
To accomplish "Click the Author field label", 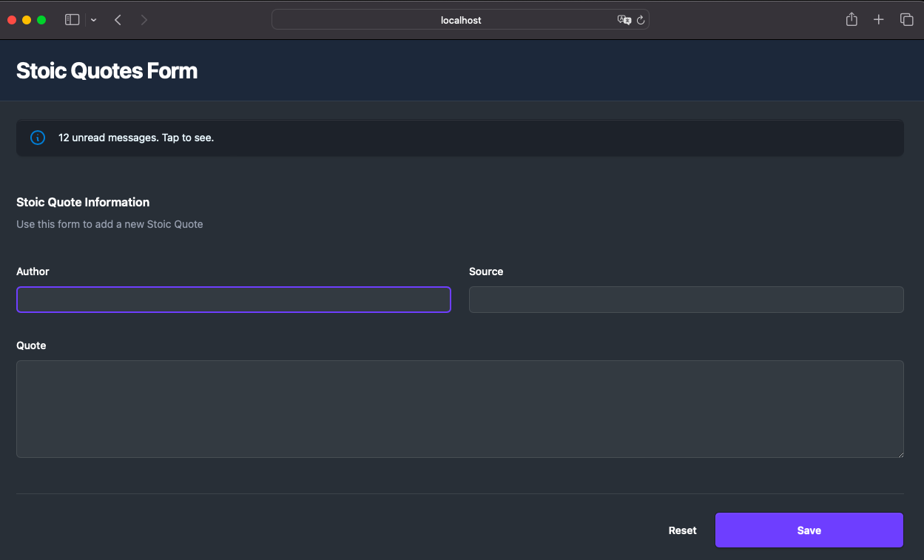I will point(33,271).
